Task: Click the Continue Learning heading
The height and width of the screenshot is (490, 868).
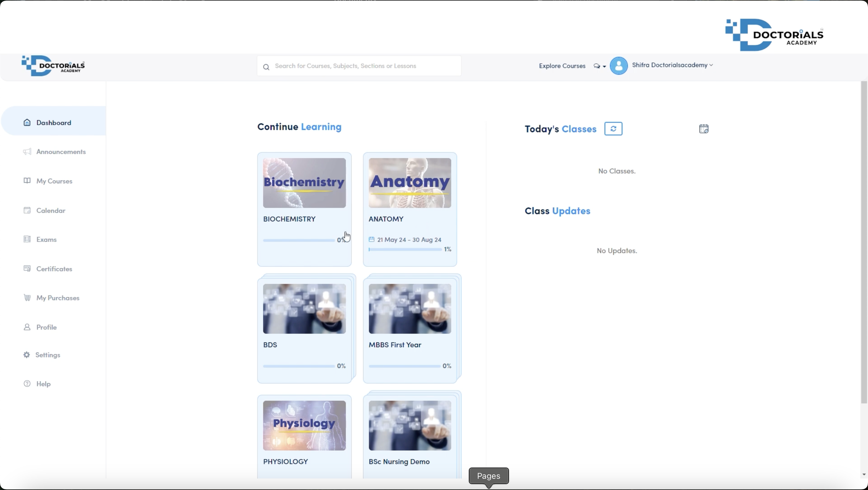Action: (x=299, y=127)
